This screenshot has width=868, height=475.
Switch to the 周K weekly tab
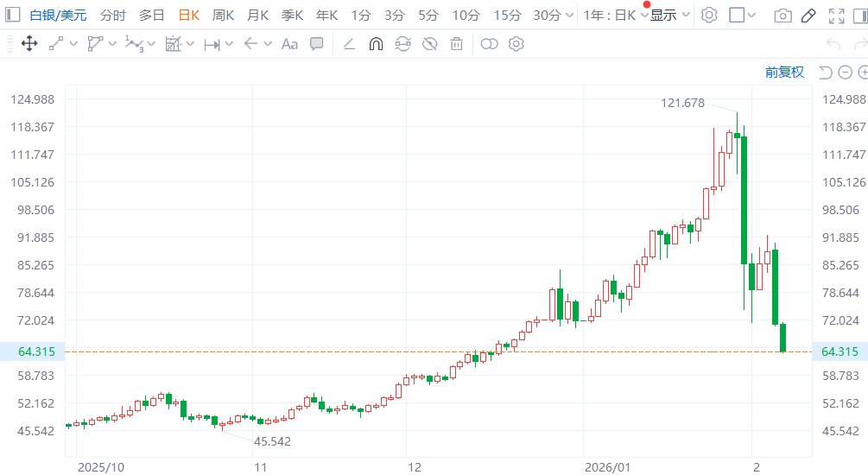[223, 16]
